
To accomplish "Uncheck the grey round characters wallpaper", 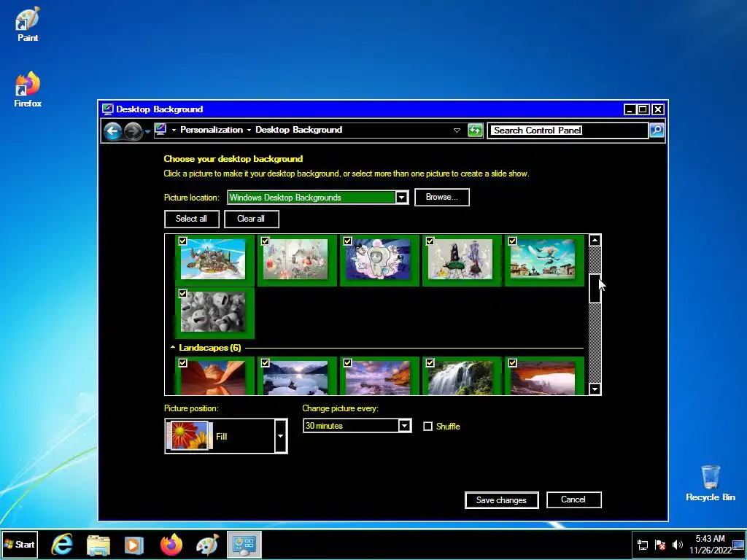I will [x=183, y=293].
